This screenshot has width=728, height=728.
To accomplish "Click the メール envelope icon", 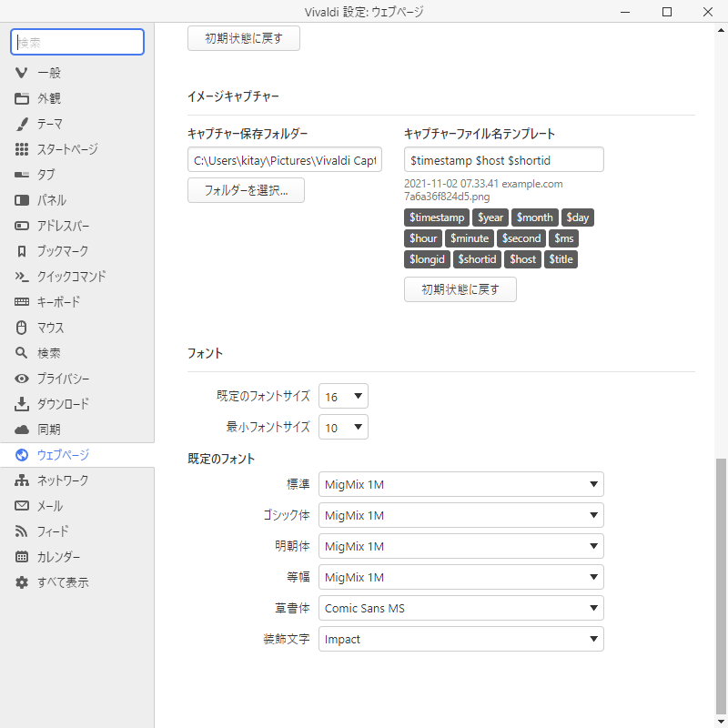I will pyautogui.click(x=21, y=506).
